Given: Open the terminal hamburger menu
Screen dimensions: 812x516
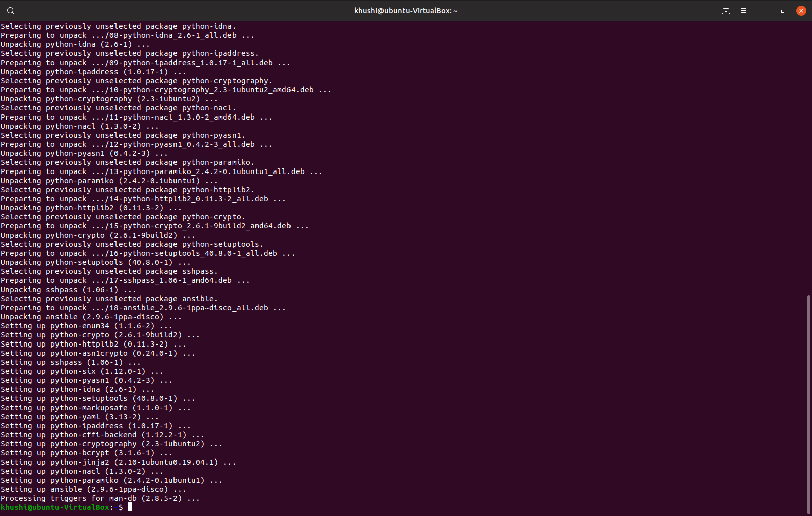Looking at the screenshot, I should 744,11.
